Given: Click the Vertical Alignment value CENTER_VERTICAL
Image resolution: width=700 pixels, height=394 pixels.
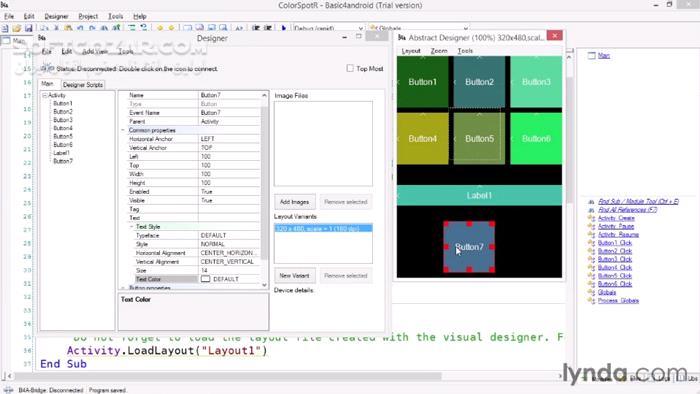Looking at the screenshot, I should tap(229, 261).
